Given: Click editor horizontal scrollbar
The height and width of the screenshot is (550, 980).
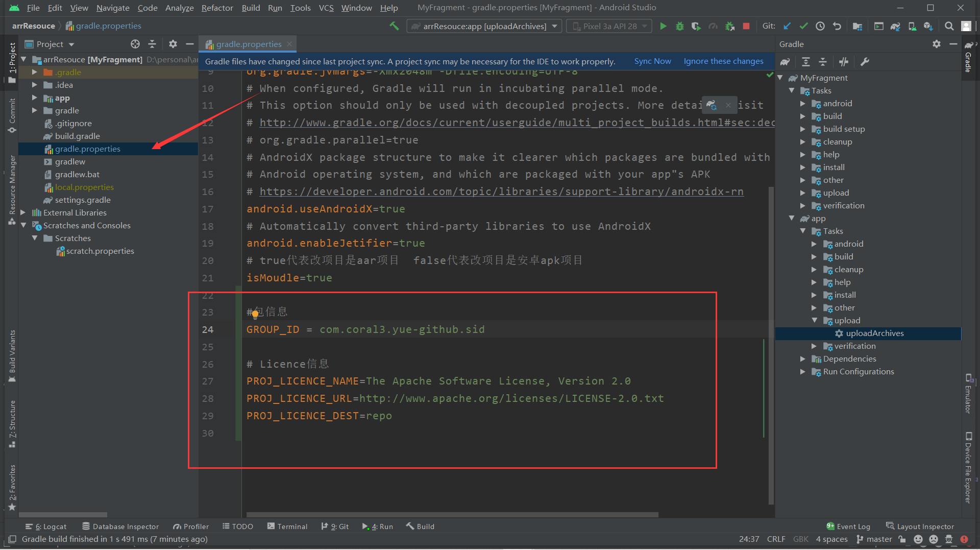Looking at the screenshot, I should [x=452, y=515].
